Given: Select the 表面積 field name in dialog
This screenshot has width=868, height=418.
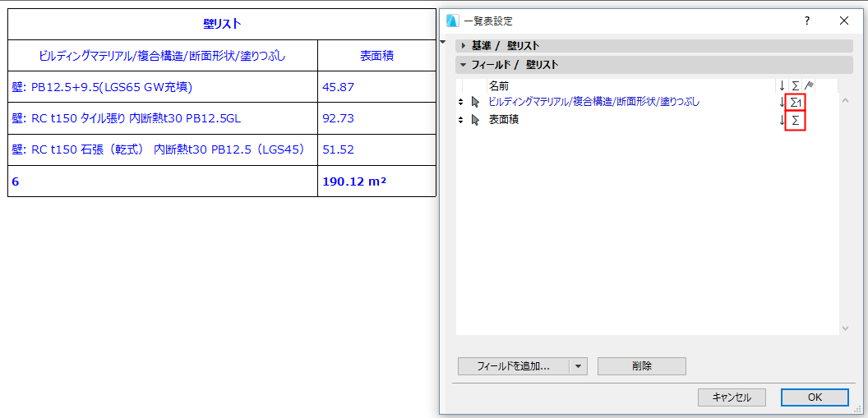Looking at the screenshot, I should click(x=504, y=120).
